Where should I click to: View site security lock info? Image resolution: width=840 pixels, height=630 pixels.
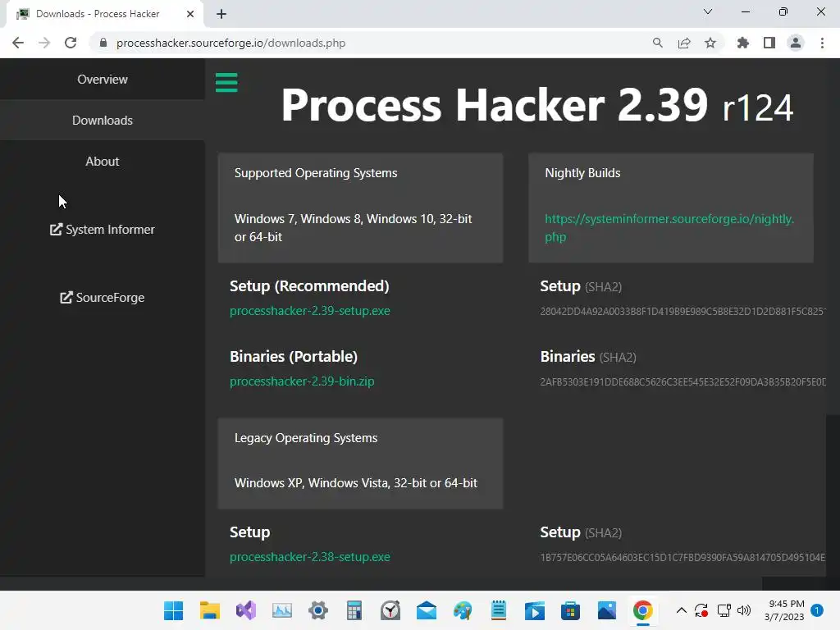(x=103, y=43)
